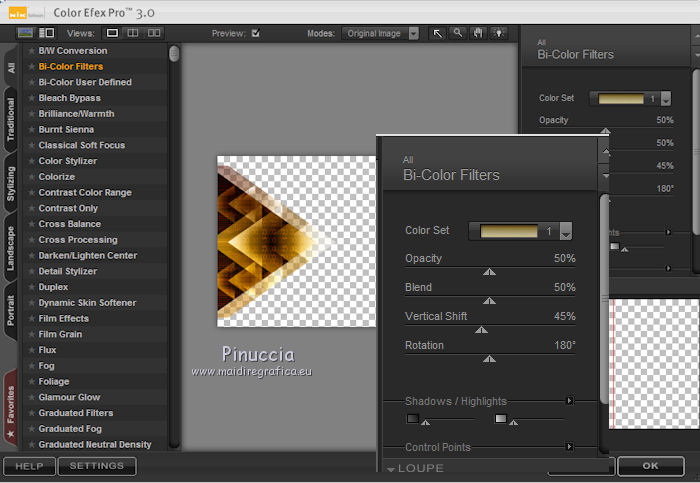Select the split preview view
Viewport: 700px width, 483px height.
133,33
